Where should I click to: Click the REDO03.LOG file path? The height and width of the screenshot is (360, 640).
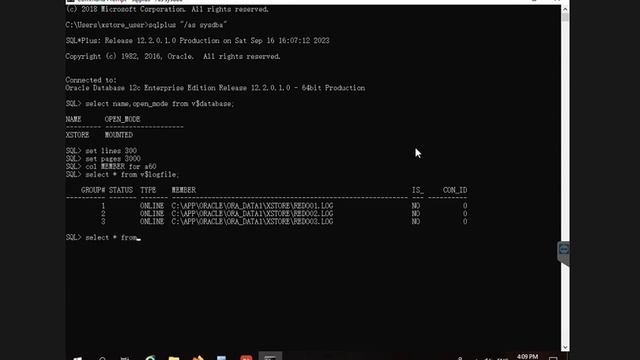pos(252,222)
